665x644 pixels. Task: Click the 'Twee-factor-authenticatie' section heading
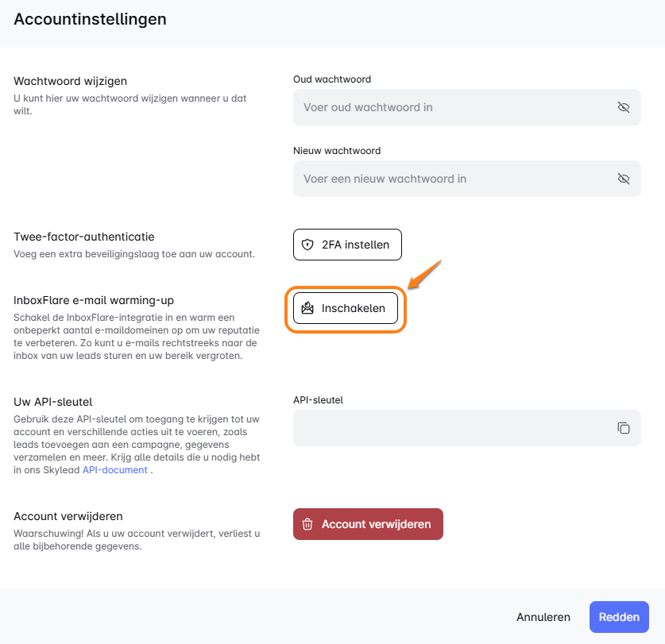point(84,237)
